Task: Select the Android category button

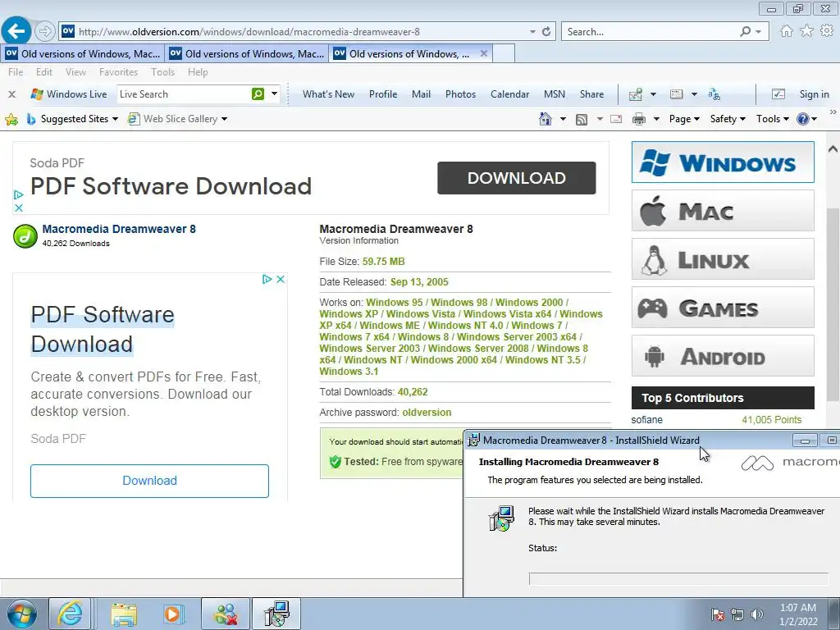Action: [723, 356]
